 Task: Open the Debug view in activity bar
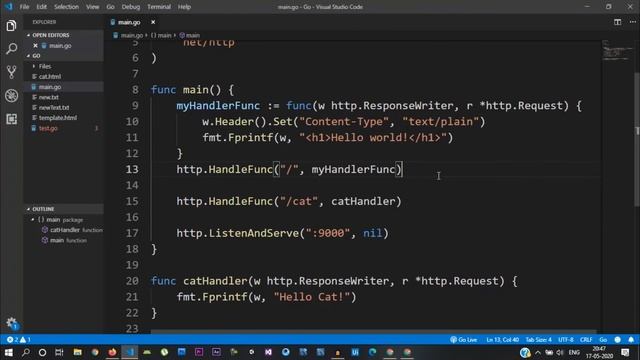11,96
